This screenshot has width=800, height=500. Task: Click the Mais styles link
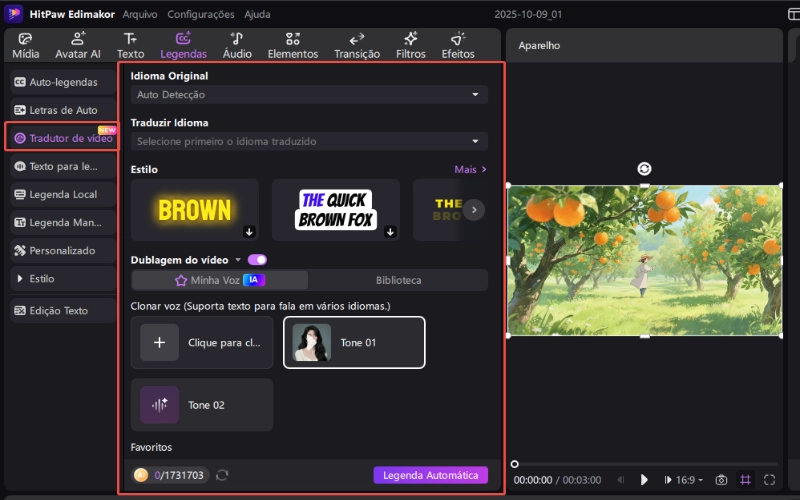470,170
